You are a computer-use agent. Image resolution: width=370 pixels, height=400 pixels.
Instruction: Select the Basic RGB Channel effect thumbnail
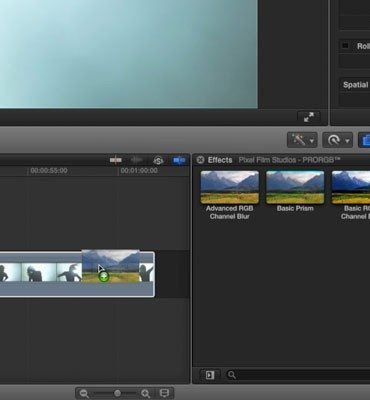click(351, 187)
